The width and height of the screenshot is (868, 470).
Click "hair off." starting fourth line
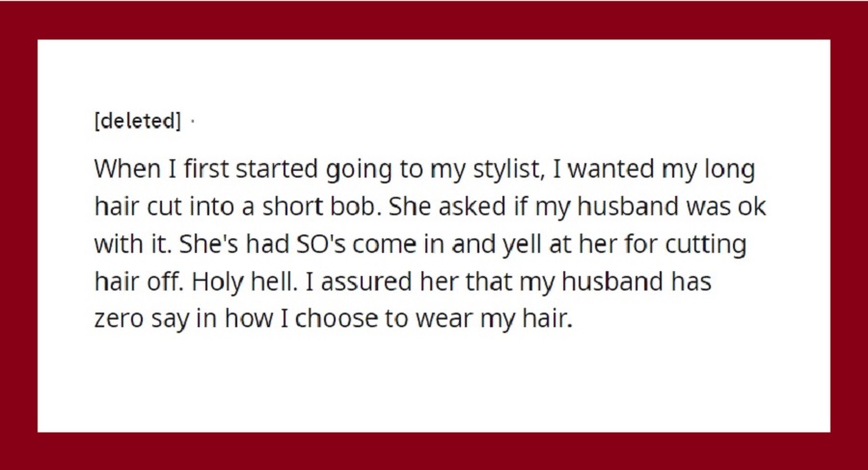click(140, 282)
